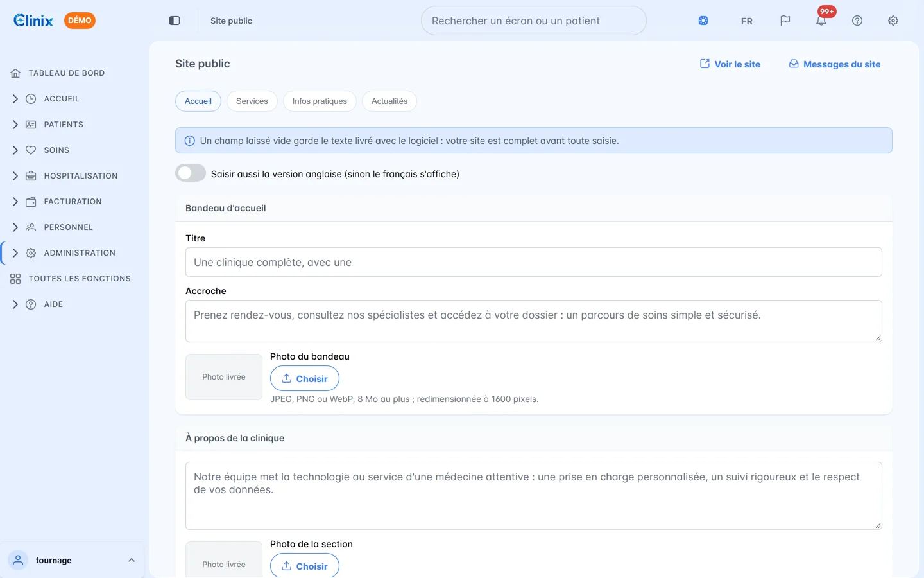Click the Accueil clock icon
924x578 pixels.
point(31,99)
